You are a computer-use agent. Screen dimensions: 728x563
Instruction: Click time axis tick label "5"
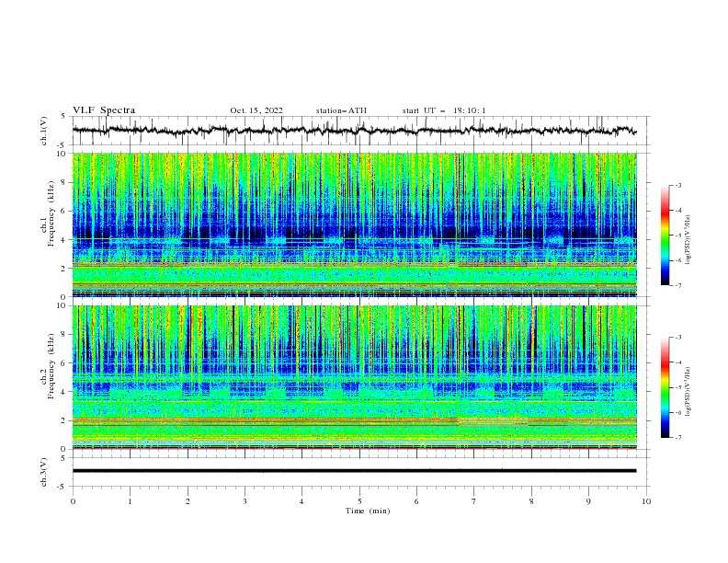click(359, 501)
